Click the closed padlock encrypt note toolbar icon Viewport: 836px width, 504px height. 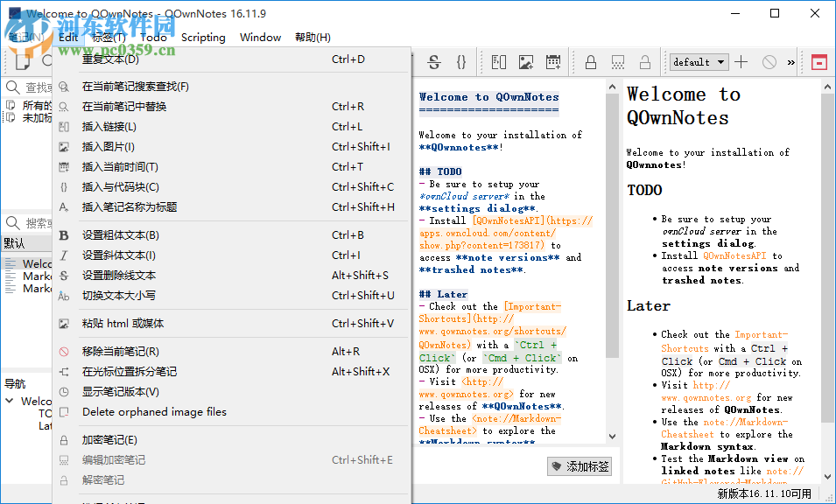pyautogui.click(x=591, y=62)
